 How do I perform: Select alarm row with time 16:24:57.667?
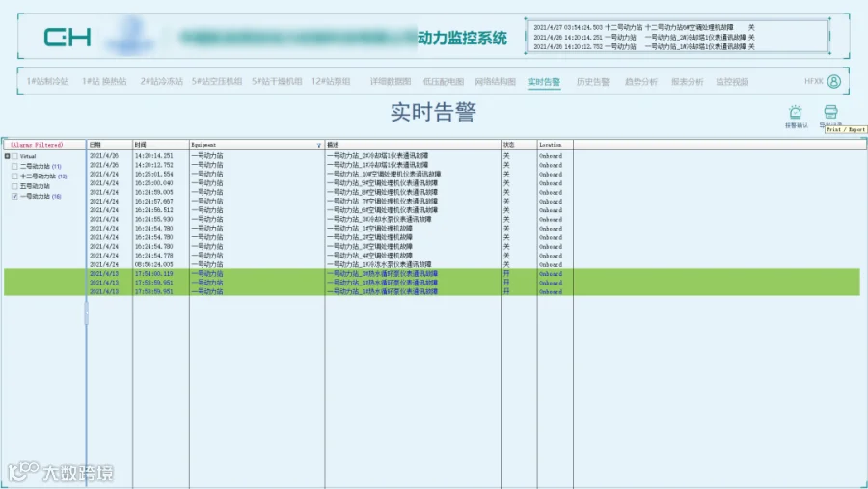[x=432, y=201]
